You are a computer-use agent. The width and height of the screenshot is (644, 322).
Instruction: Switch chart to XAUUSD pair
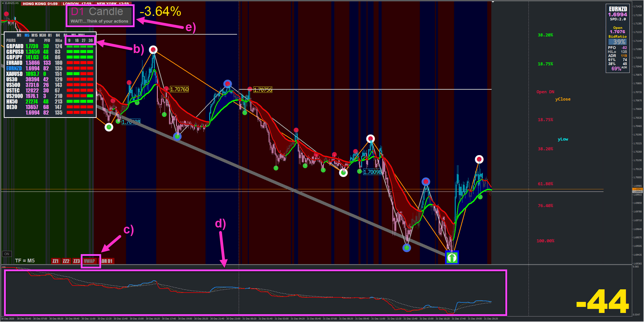click(x=14, y=74)
